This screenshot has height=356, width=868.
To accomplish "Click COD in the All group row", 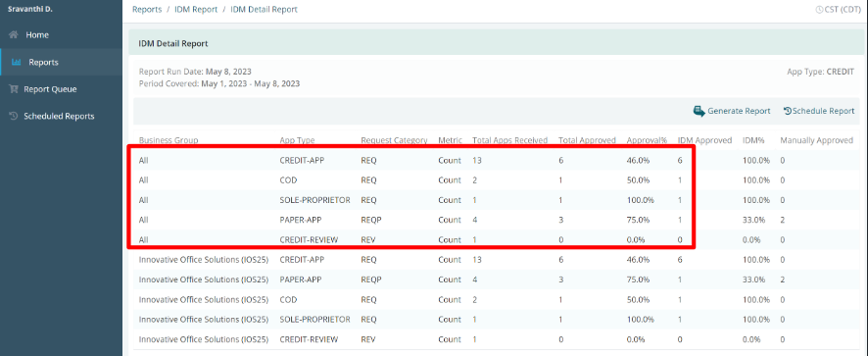I will point(288,180).
